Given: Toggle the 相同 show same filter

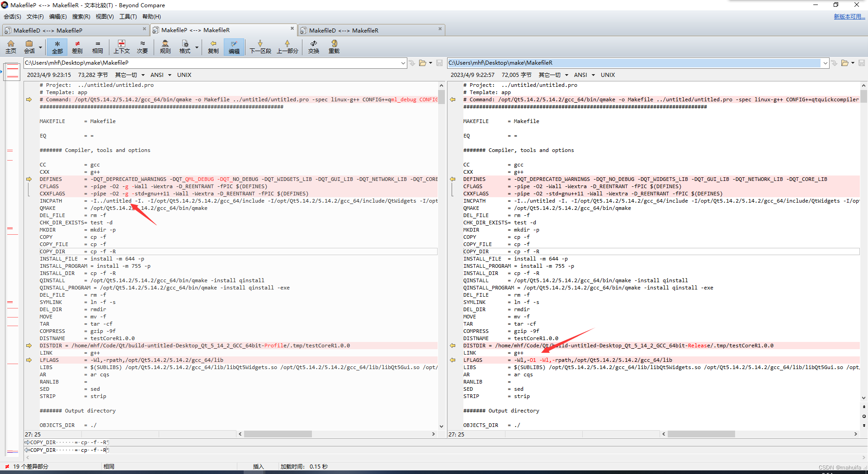Looking at the screenshot, I should [x=98, y=47].
